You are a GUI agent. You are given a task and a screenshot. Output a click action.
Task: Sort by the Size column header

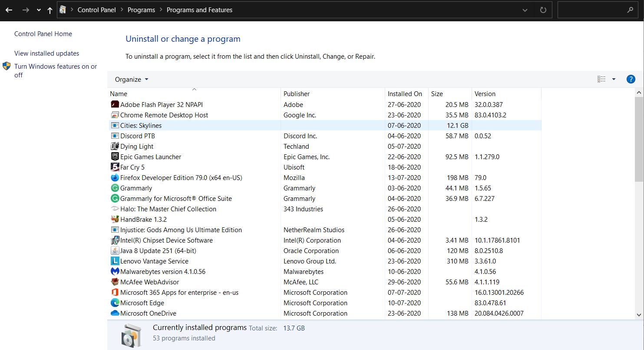[450, 93]
